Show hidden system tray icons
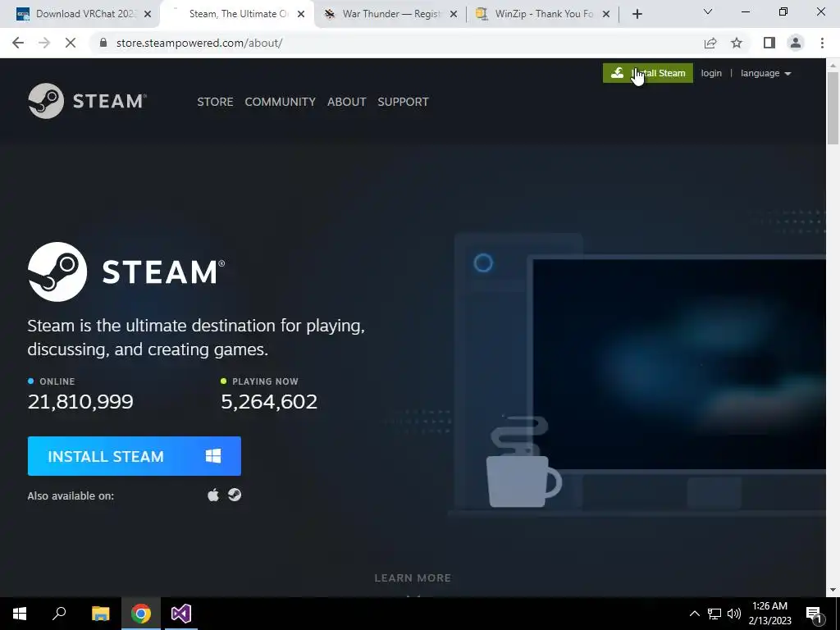 694,614
